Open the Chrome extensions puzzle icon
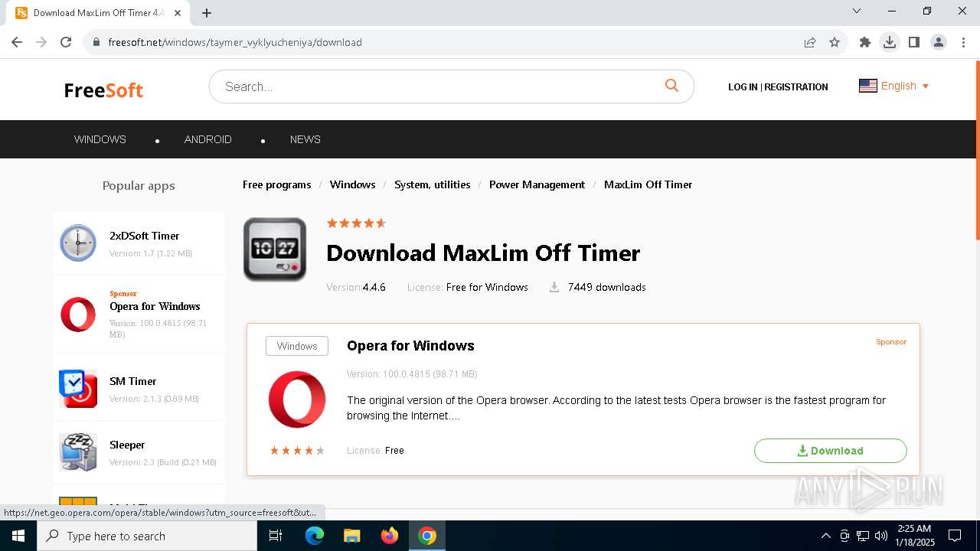The height and width of the screenshot is (551, 980). [865, 42]
